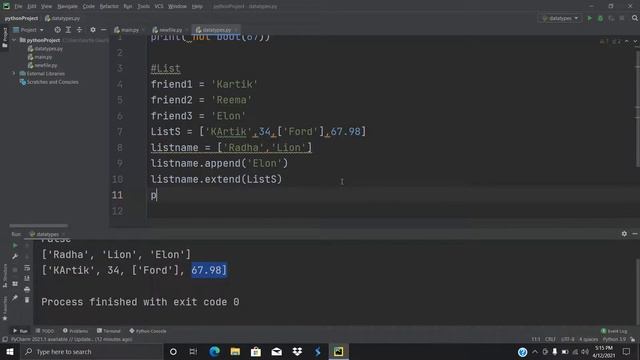Open the Project view selector dropdown
The height and width of the screenshot is (360, 640).
(28, 30)
